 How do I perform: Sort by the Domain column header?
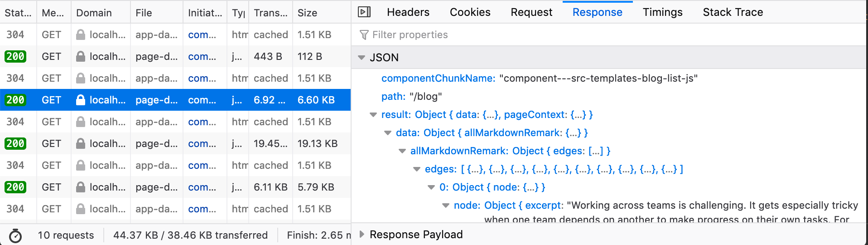(94, 13)
